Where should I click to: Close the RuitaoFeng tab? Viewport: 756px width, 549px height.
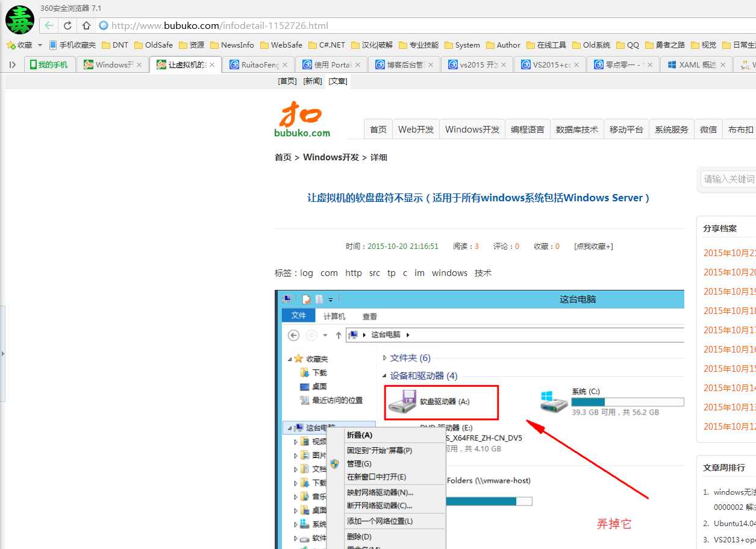(x=285, y=64)
